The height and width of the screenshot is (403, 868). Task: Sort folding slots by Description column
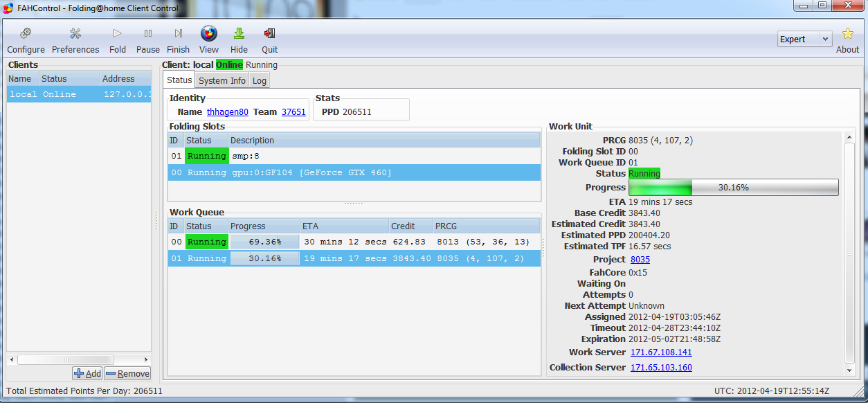[384, 141]
